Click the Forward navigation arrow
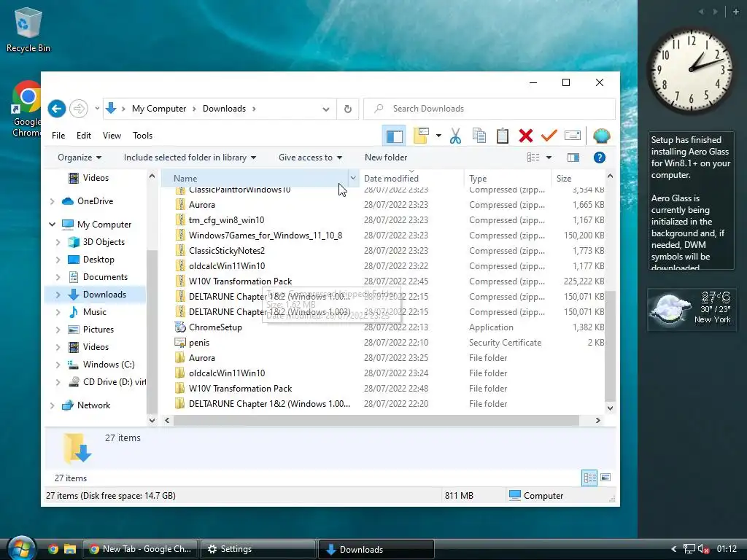 (x=79, y=109)
